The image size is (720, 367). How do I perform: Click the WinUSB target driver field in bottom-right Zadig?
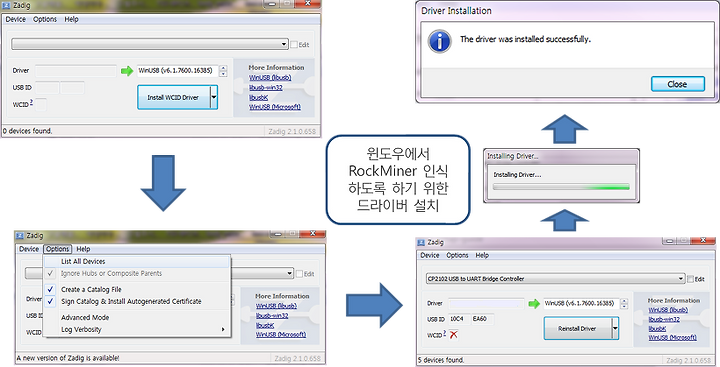click(581, 304)
